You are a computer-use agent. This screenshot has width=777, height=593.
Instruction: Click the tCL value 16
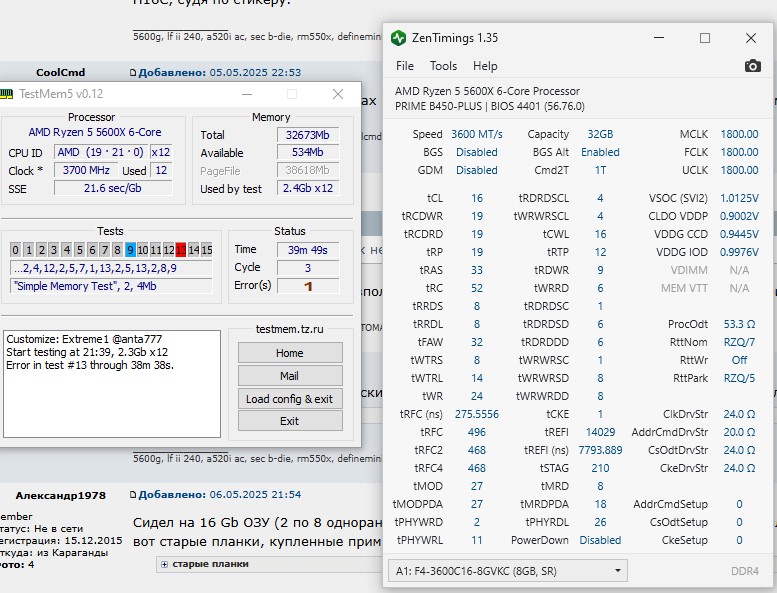(477, 198)
